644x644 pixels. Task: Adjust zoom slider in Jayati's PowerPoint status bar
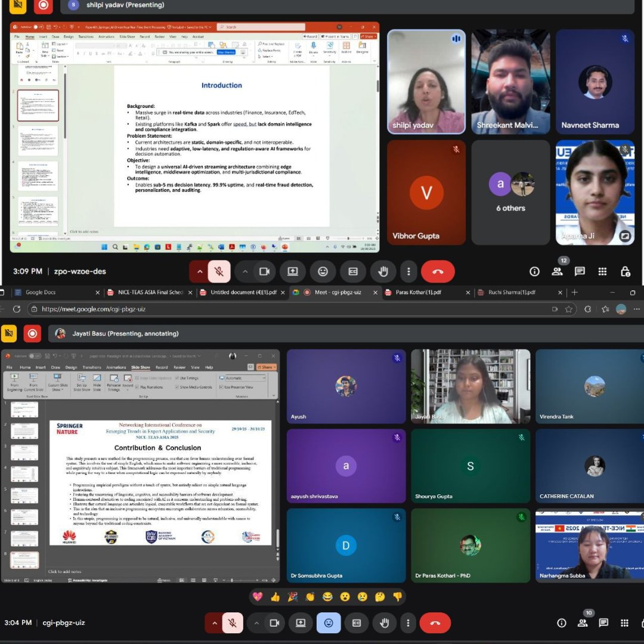pyautogui.click(x=240, y=580)
